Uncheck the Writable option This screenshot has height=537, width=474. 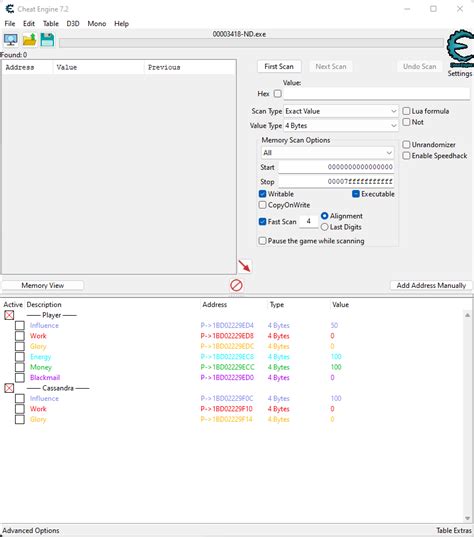(263, 194)
